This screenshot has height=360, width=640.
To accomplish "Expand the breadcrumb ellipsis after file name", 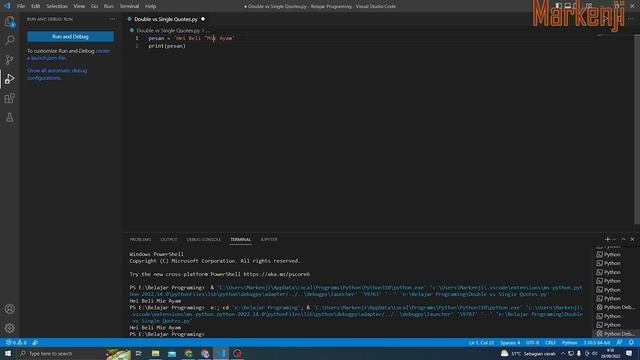I will pyautogui.click(x=207, y=30).
